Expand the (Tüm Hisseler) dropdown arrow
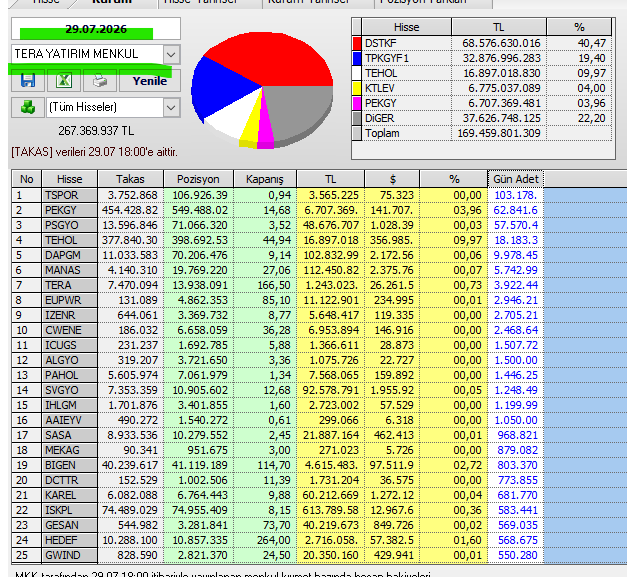627x577 pixels. tap(172, 107)
